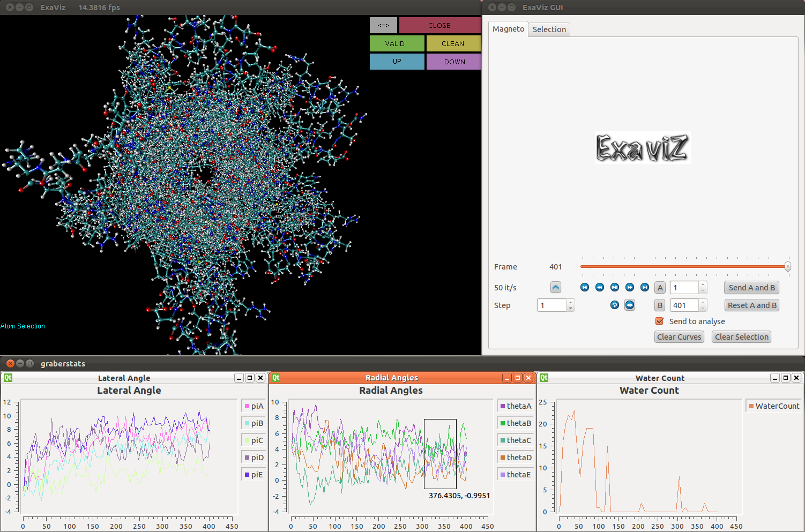Open the Magneto tab
The image size is (805, 532).
508,29
